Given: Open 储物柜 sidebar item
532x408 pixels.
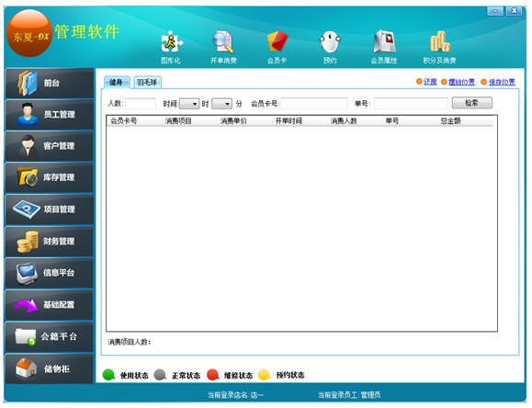Looking at the screenshot, I should [50, 369].
